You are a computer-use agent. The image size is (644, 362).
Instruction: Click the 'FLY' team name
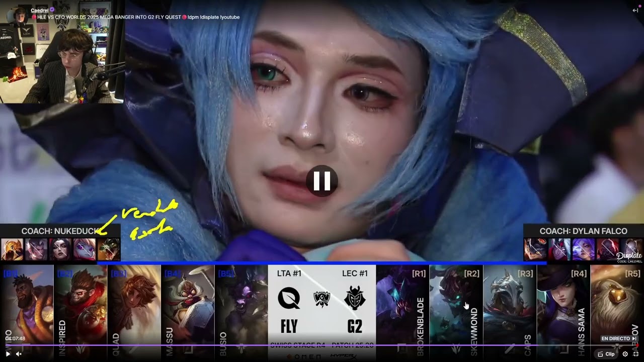pos(289,327)
